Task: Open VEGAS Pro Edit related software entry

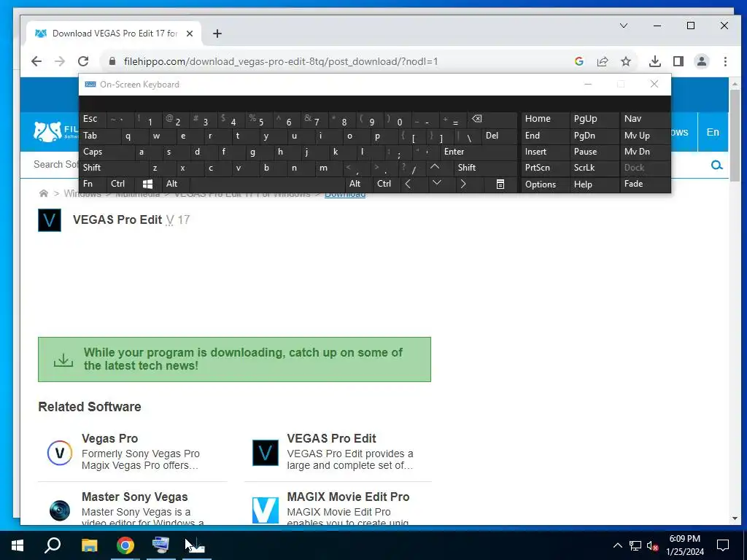Action: [338, 451]
